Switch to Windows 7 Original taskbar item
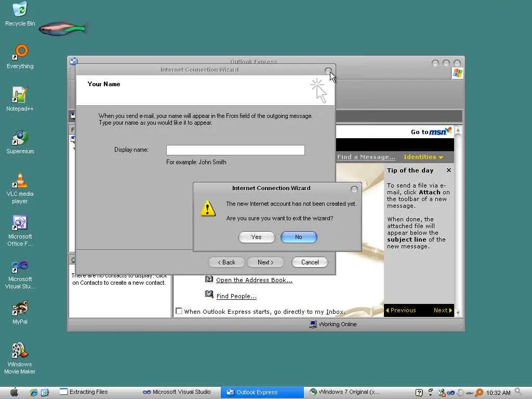 [x=344, y=392]
